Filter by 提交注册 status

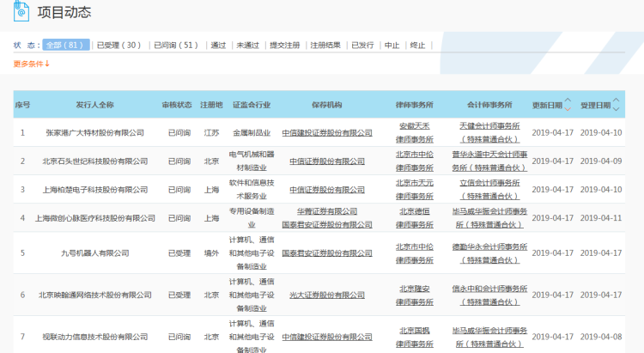pos(285,45)
